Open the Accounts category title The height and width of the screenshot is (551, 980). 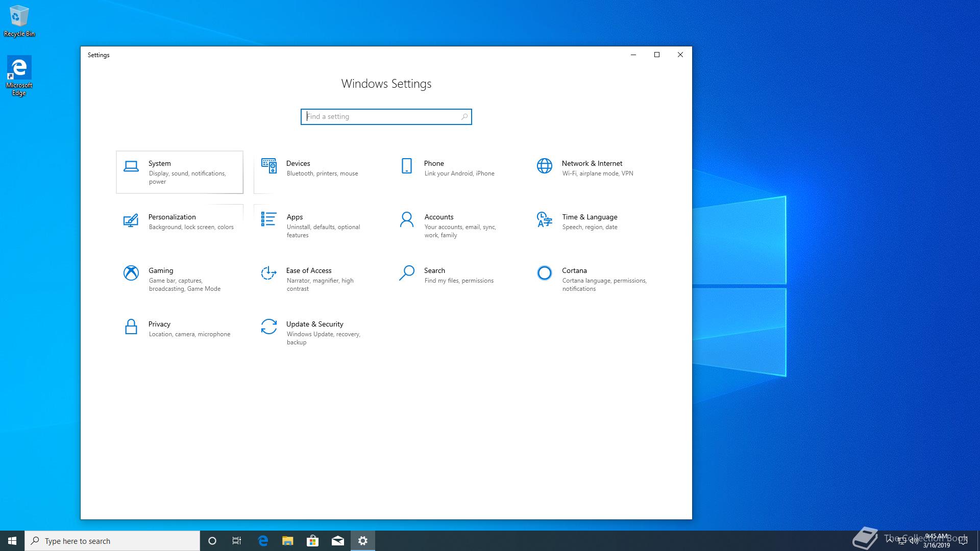point(439,217)
